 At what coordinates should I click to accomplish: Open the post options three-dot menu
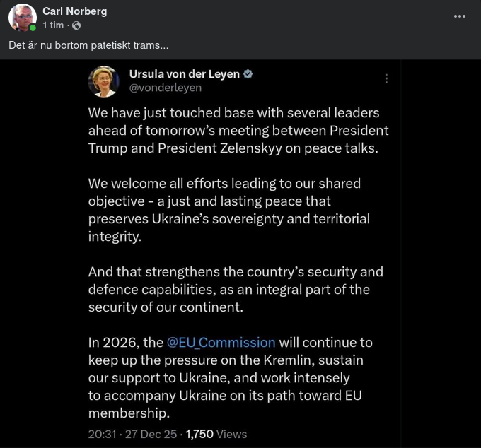pyautogui.click(x=460, y=17)
